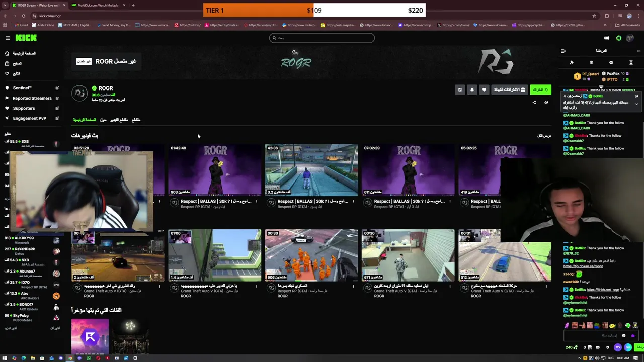Expand pinned message chevron
The width and height of the screenshot is (644, 362).
point(636,104)
